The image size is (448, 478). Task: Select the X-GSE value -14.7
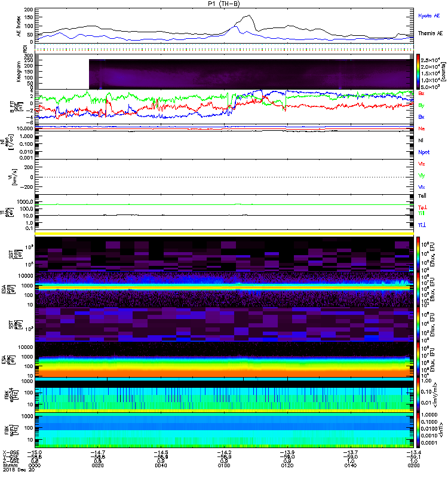97,452
